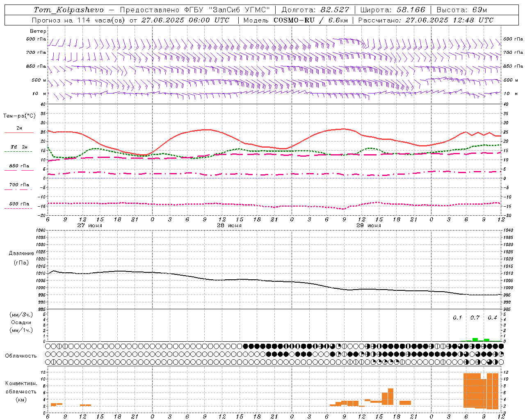
Task: Click the Осадки precipitation panel label
Action: click(x=21, y=322)
